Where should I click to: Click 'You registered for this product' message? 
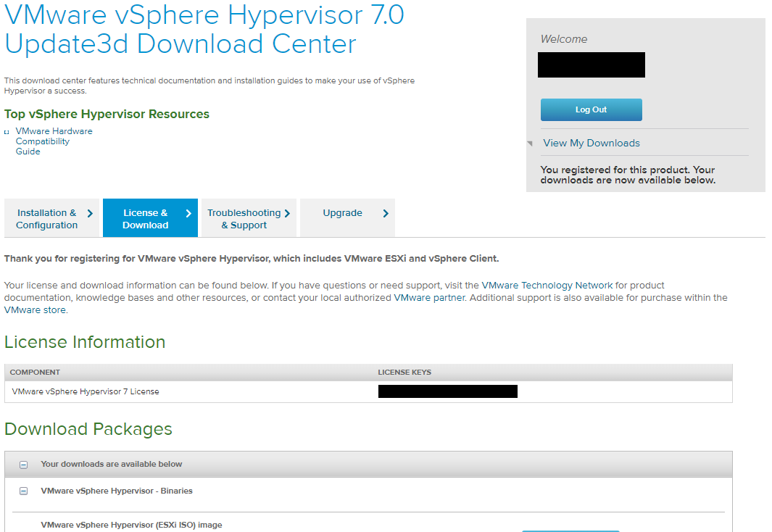pos(628,175)
